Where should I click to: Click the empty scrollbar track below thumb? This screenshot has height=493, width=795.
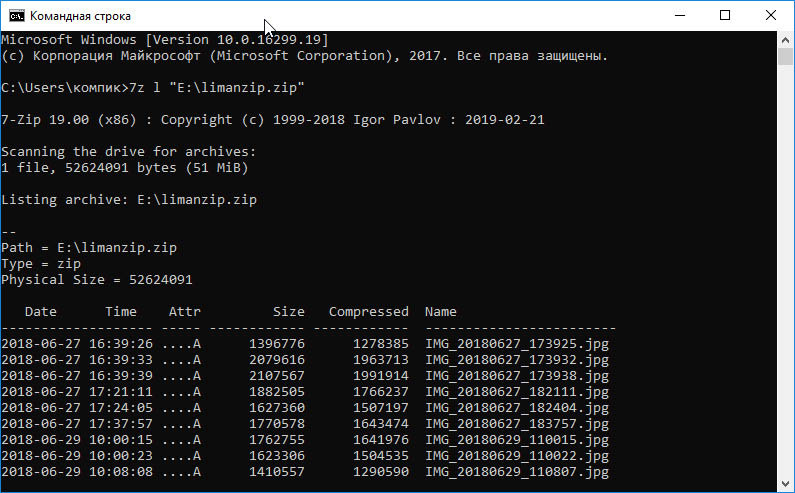click(x=785, y=269)
